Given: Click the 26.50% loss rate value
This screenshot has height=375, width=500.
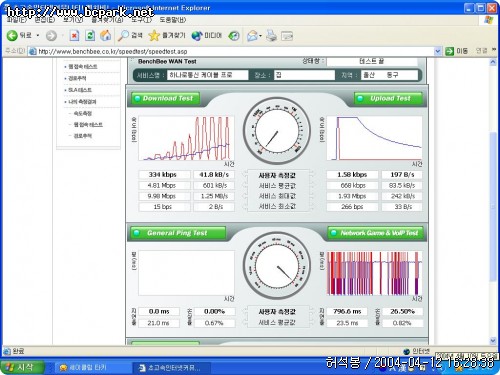Looking at the screenshot, I should pyautogui.click(x=402, y=311).
